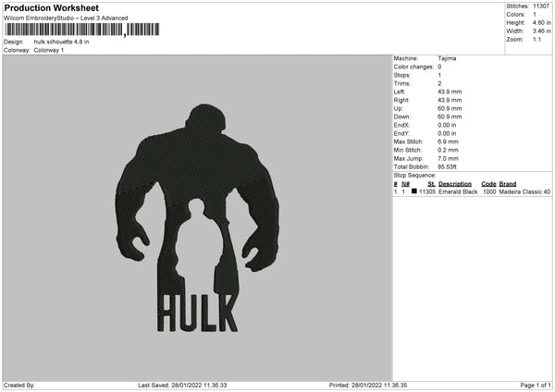Click the Description column header

(455, 184)
